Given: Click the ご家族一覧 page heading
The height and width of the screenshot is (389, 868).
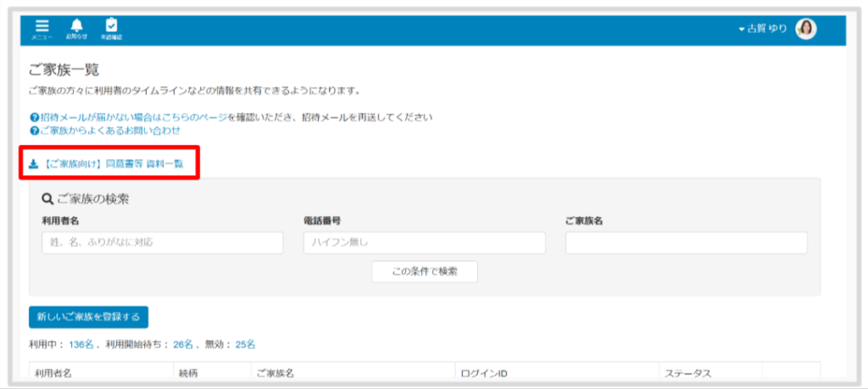Looking at the screenshot, I should click(64, 70).
